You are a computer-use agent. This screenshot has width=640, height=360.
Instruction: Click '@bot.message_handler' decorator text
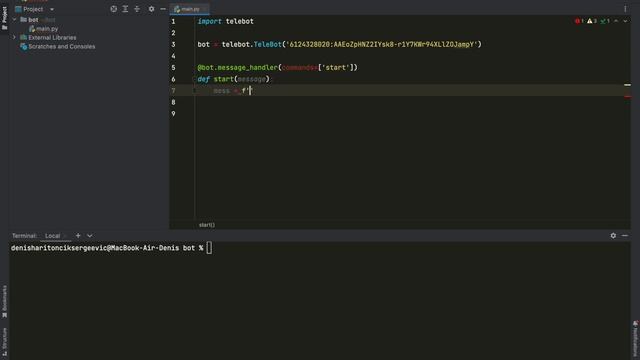click(238, 67)
